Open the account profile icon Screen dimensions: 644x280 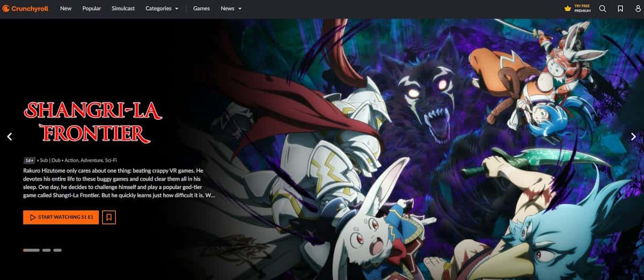point(637,9)
